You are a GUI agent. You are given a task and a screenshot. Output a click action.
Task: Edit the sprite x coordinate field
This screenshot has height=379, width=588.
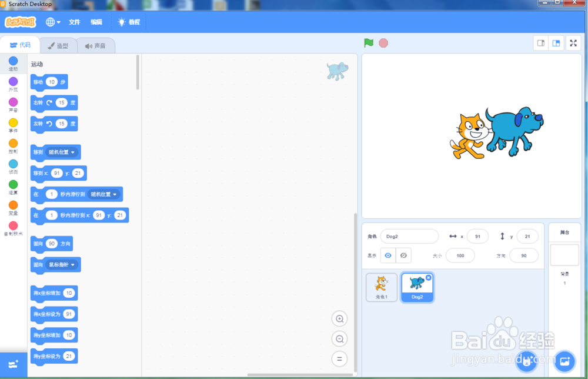tap(477, 237)
